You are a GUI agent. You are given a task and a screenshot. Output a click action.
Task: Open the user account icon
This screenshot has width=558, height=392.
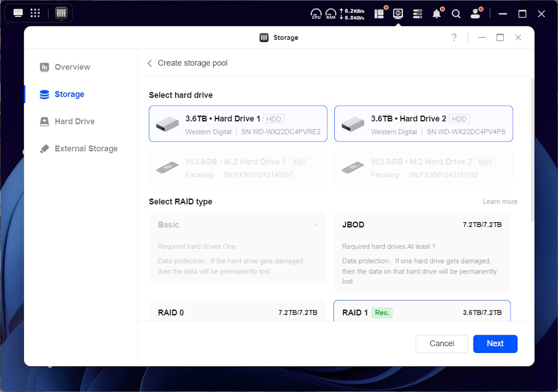point(475,14)
